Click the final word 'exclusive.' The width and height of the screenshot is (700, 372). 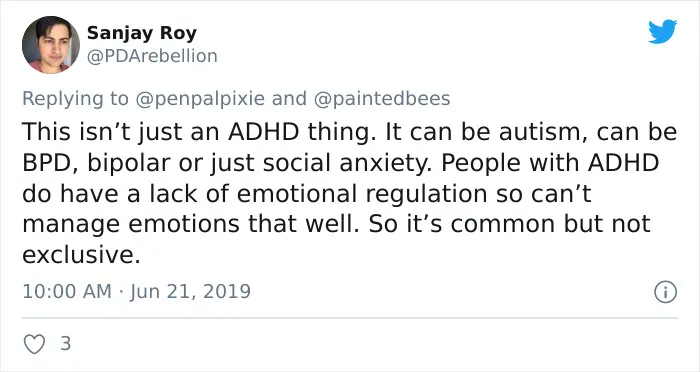(81, 255)
